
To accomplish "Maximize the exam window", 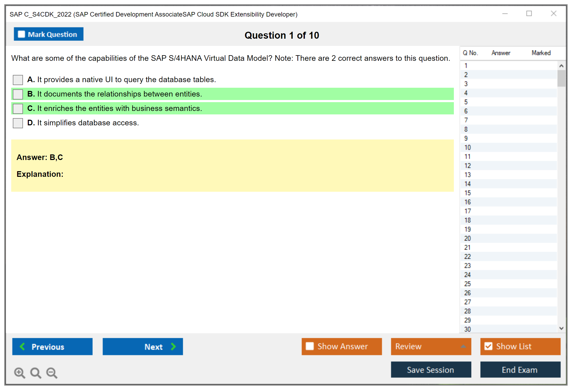I will point(529,14).
